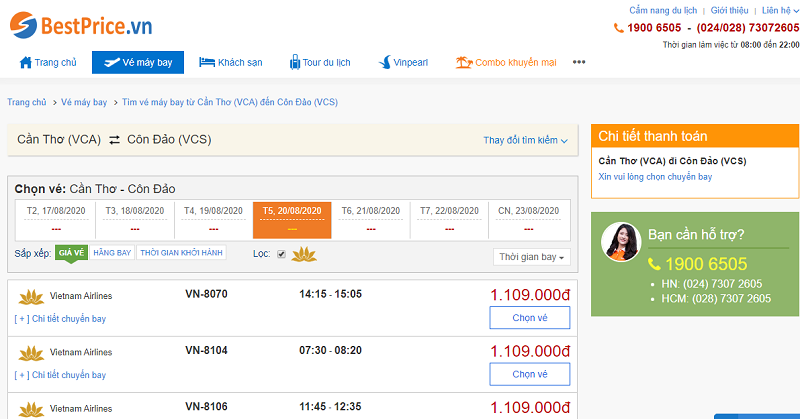800x419 pixels.
Task: Click flight number VN-8106
Action: click(206, 407)
